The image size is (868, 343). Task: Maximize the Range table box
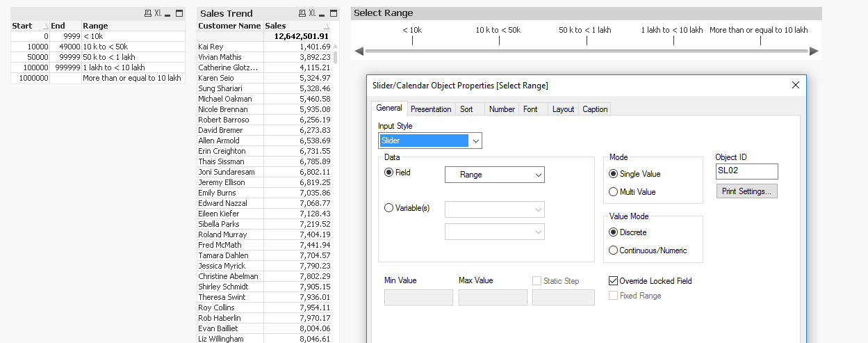179,13
